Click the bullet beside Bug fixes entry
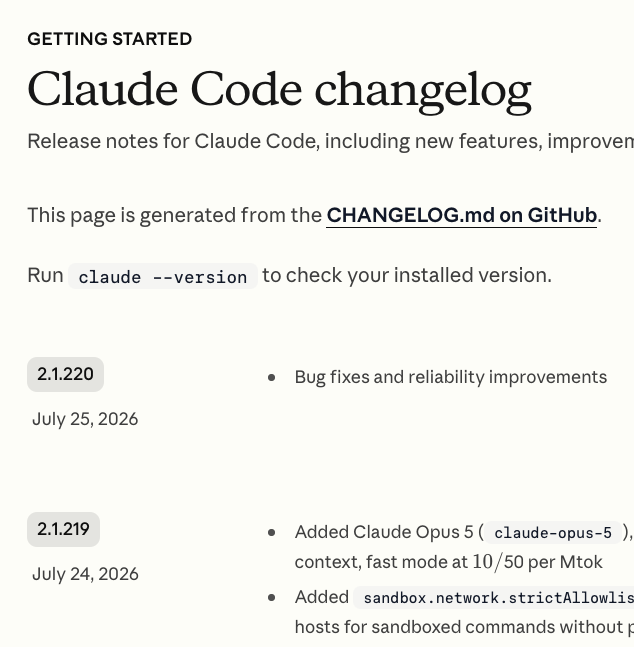 point(272,378)
